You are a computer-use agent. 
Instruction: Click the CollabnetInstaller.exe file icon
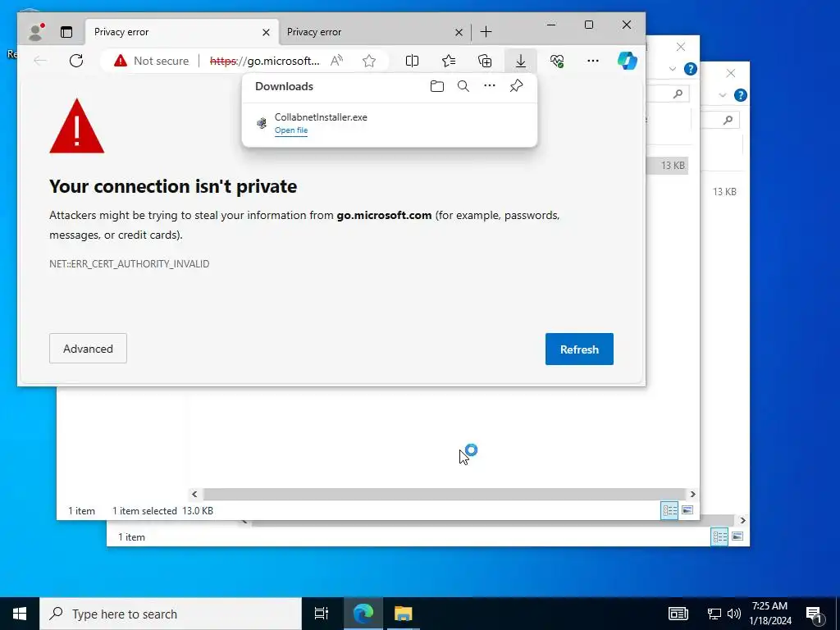262,123
